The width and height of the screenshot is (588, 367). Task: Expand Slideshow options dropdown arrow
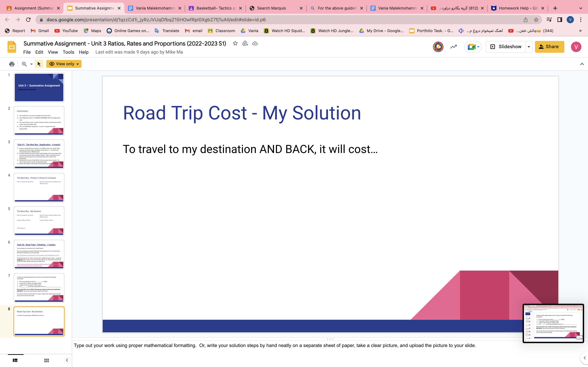[x=529, y=47]
